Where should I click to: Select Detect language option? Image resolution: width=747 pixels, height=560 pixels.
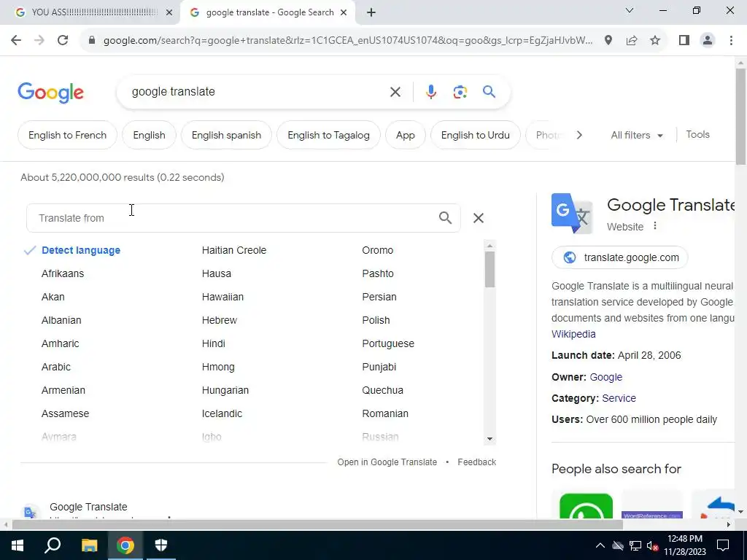81,251
